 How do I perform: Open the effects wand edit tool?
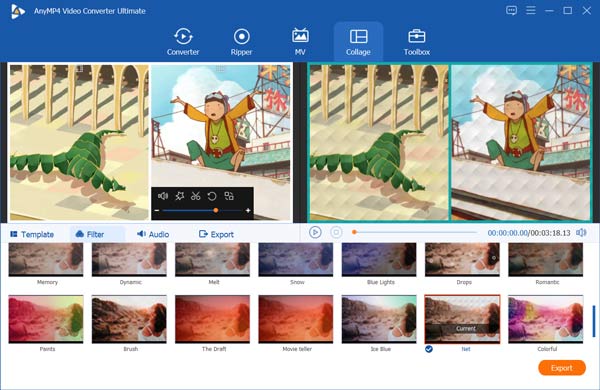pos(179,196)
